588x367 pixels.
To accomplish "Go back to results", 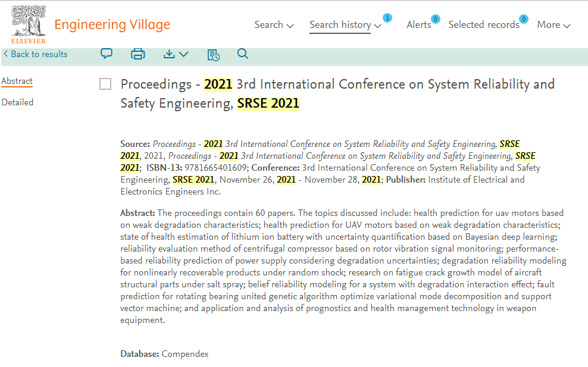I will click(36, 54).
